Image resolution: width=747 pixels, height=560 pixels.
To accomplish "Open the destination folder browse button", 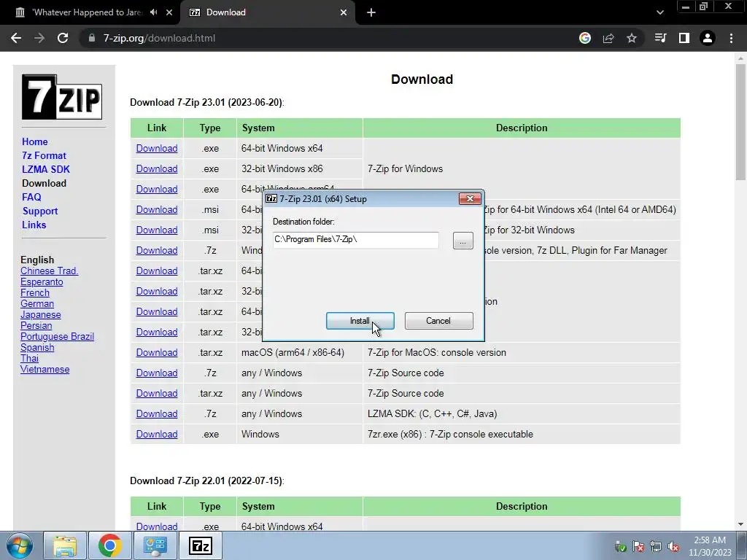I will [x=463, y=241].
